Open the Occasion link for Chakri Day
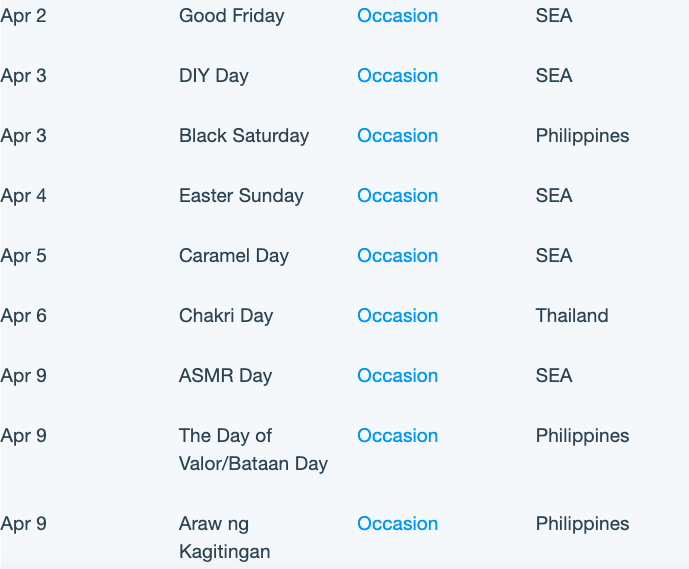 (x=397, y=315)
